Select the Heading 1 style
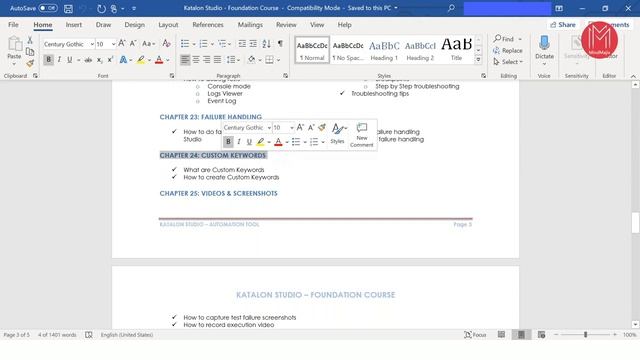The image size is (640, 360). 384,50
